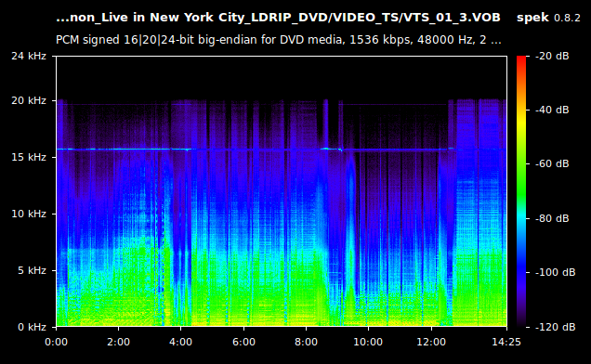The width and height of the screenshot is (591, 364).
Task: Click the 15 kHz frequency axis label
Action: [29, 157]
